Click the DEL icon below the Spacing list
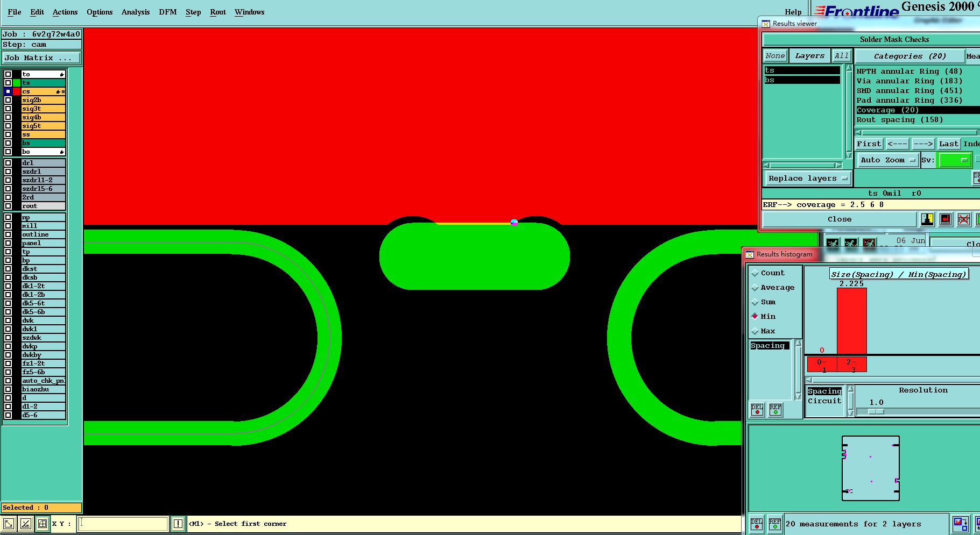Screen dimensions: 980x535 [x=757, y=410]
